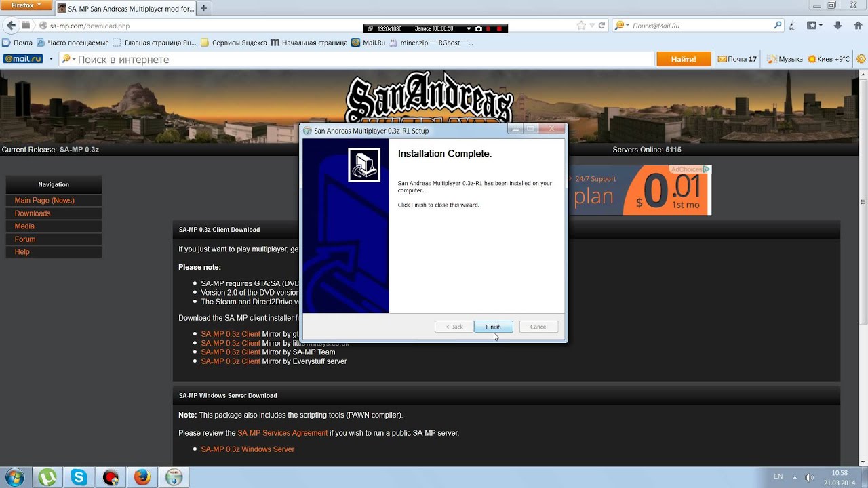The image size is (868, 488).
Task: Open the Киев +9°C weather widget
Action: (829, 59)
